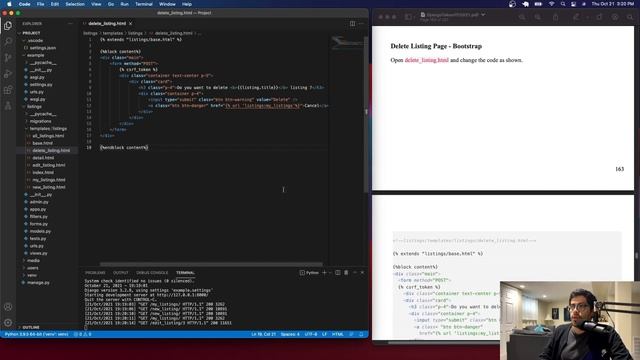This screenshot has height=360, width=640.
Task: Open the Search view in activity bar
Action: tap(8, 41)
